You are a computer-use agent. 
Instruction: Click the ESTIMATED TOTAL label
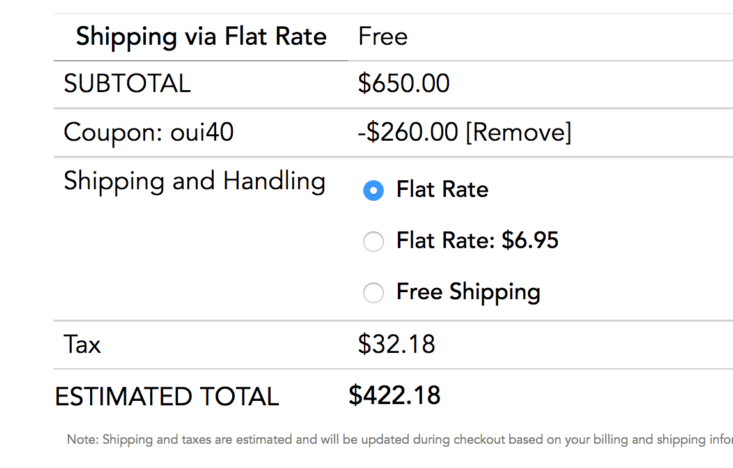(x=166, y=397)
